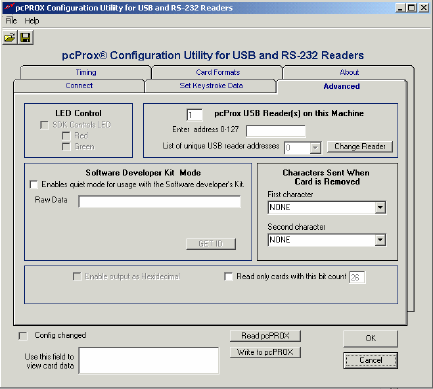The image size is (433, 389).
Task: Click the Enter address 0-127 input field
Action: (276, 131)
